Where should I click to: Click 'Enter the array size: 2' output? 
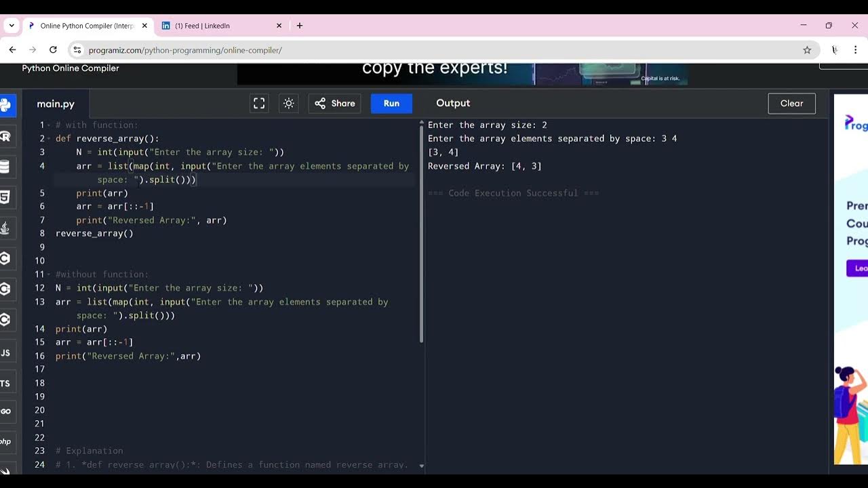coord(488,125)
